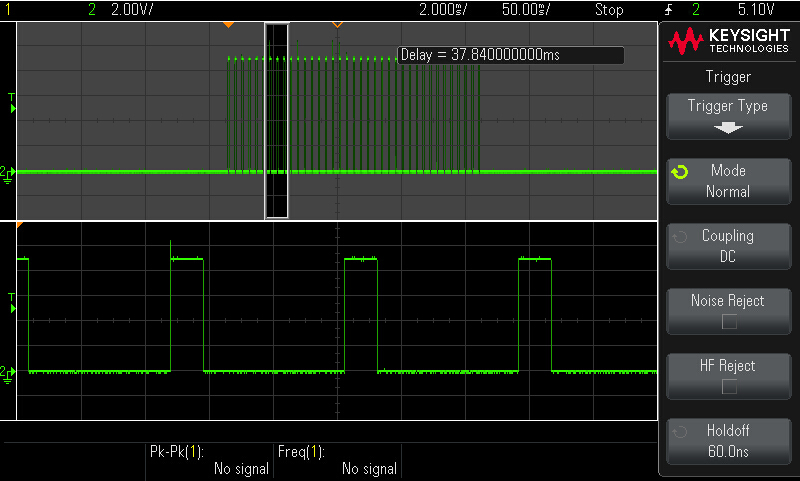Open the Coupling DC selector
This screenshot has width=800, height=481.
[x=728, y=246]
